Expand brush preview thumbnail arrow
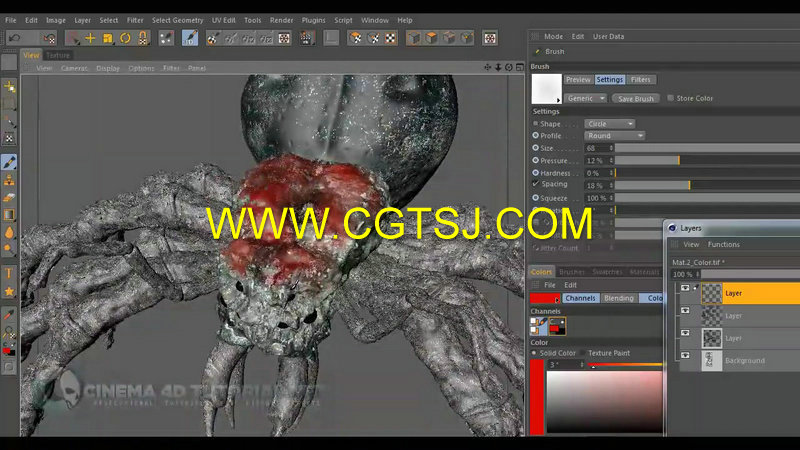 pyautogui.click(x=559, y=101)
